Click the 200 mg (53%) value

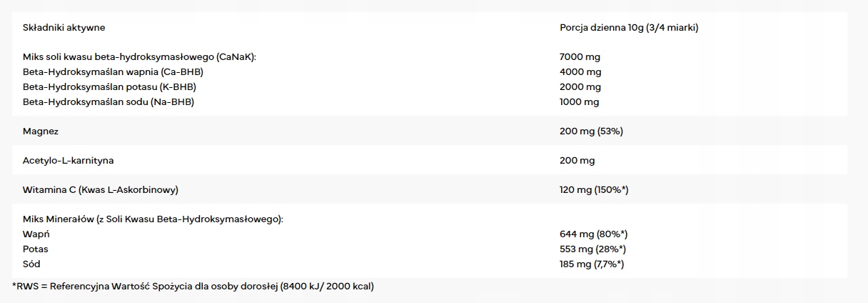tap(592, 131)
